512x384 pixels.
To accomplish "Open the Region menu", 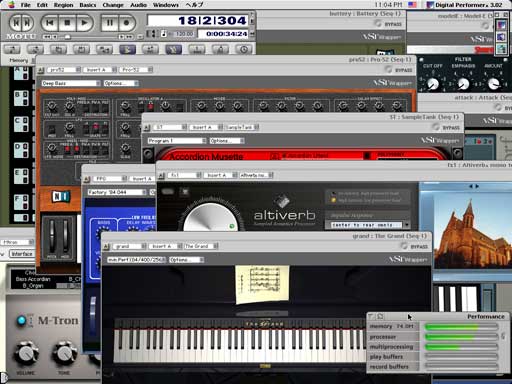I will tap(63, 5).
